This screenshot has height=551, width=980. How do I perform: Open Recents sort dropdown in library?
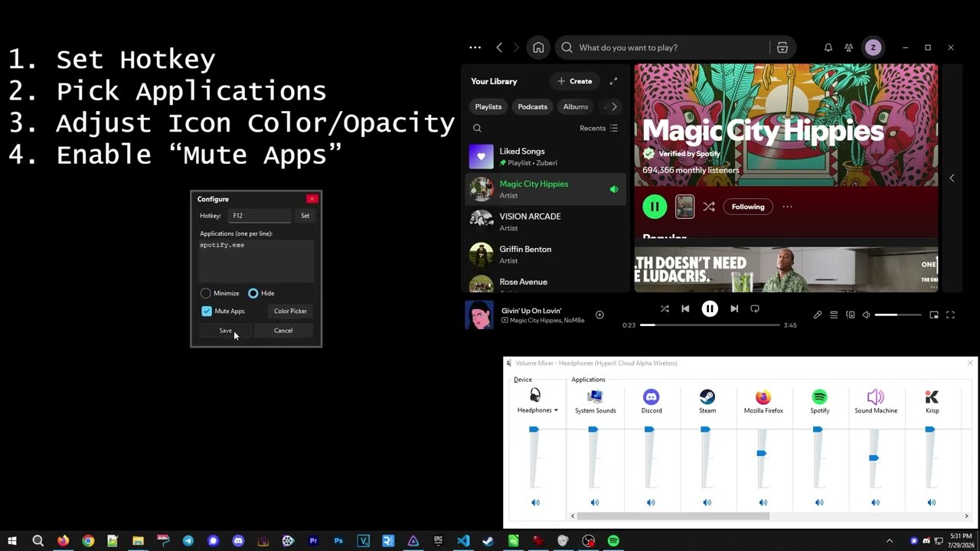tap(599, 129)
